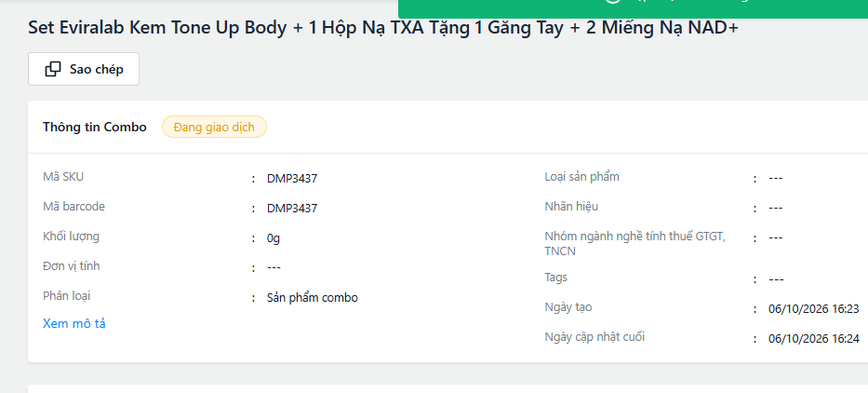The image size is (868, 393).
Task: Open the Xem mô tả link
Action: click(x=74, y=324)
